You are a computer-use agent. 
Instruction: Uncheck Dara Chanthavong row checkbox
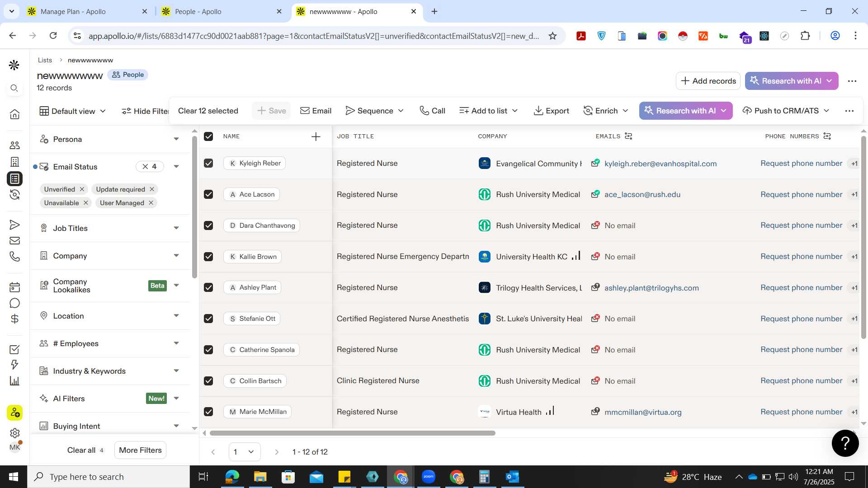(208, 225)
